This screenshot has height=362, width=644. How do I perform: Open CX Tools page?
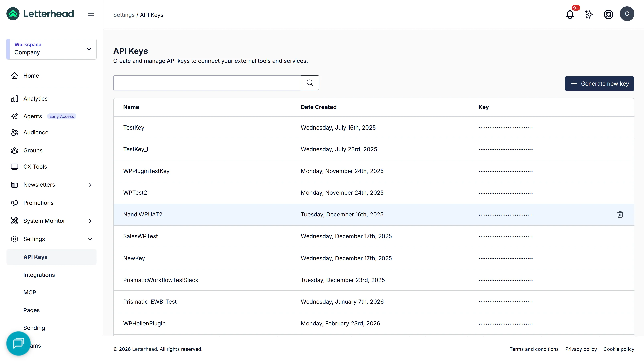click(35, 167)
